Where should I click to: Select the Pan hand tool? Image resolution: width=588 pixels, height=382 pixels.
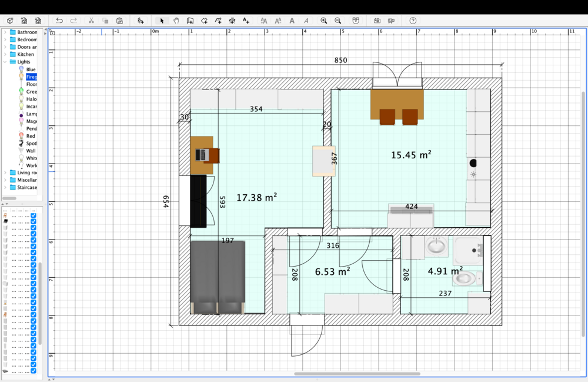coord(176,21)
